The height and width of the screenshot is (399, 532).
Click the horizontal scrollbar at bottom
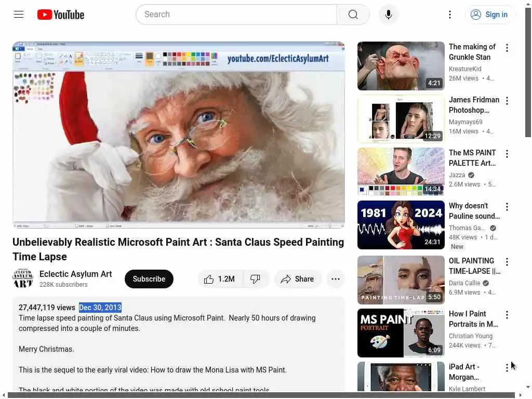coord(261,395)
